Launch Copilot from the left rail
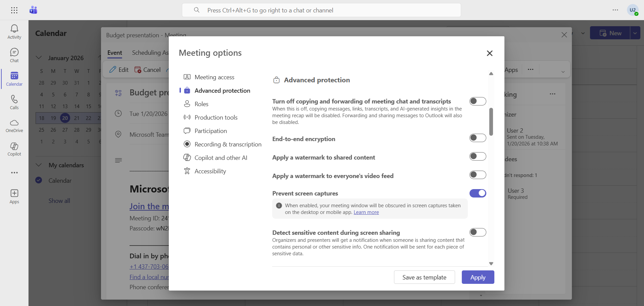The height and width of the screenshot is (306, 644). point(14,149)
